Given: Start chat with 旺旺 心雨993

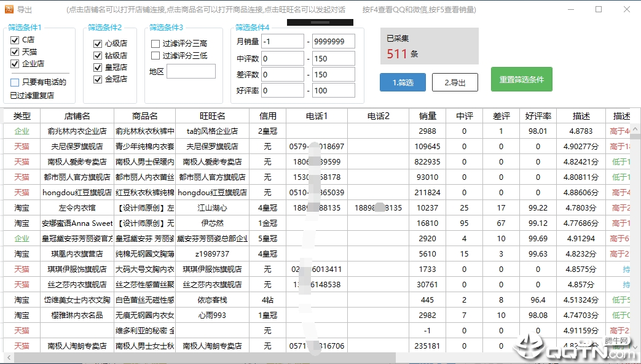Looking at the screenshot, I should pyautogui.click(x=212, y=316).
